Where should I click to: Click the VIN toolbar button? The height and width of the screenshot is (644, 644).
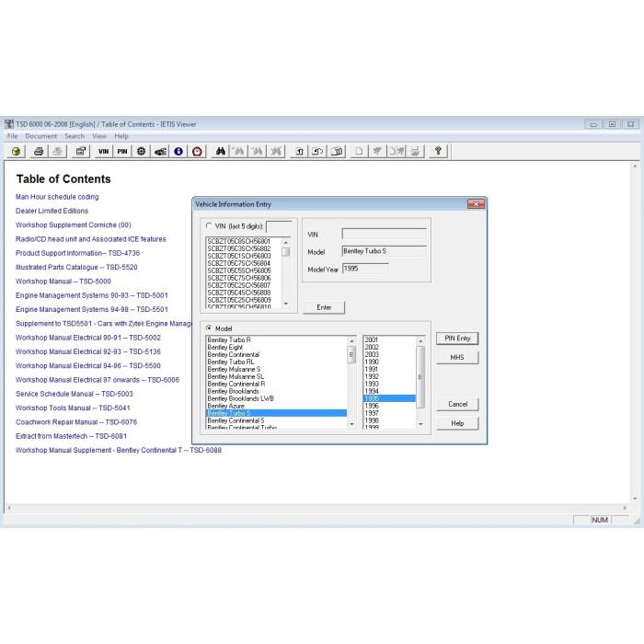tap(103, 152)
